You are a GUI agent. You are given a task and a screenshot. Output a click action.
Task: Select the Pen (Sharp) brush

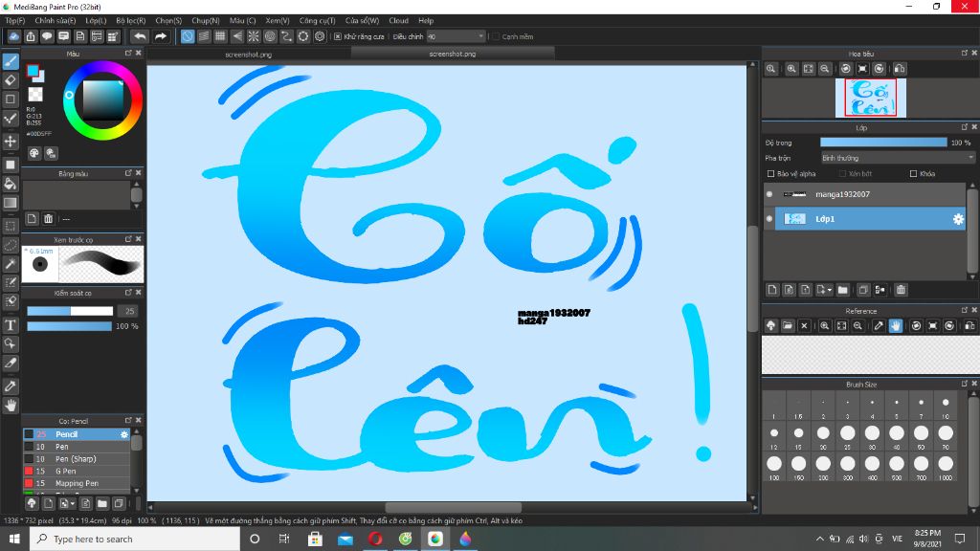pyautogui.click(x=77, y=458)
